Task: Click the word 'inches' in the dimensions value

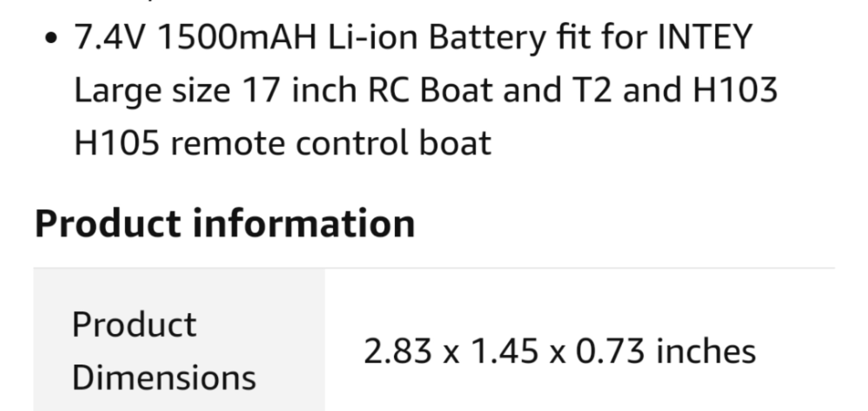Action: click(x=706, y=351)
